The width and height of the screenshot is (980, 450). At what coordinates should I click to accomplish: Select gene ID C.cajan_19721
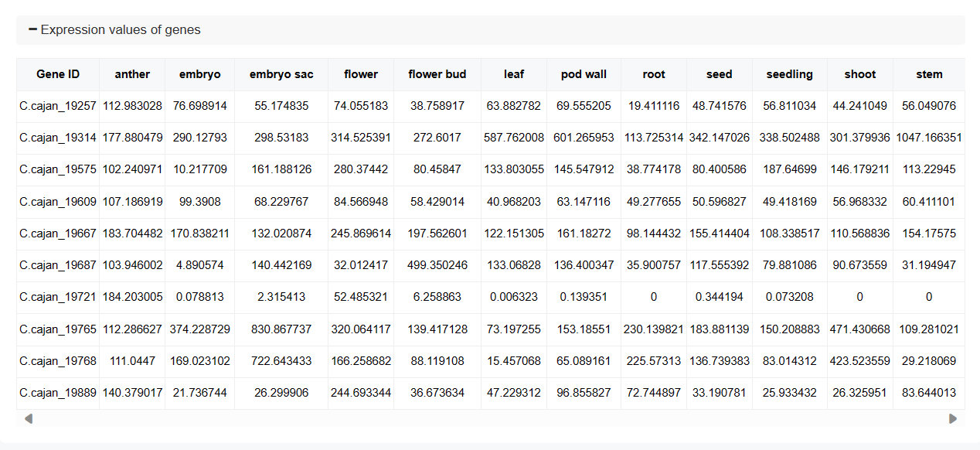point(58,297)
